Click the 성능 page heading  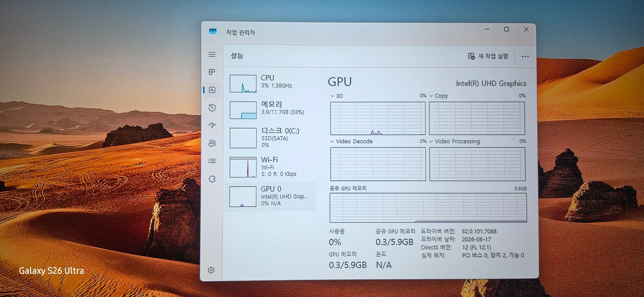point(237,56)
